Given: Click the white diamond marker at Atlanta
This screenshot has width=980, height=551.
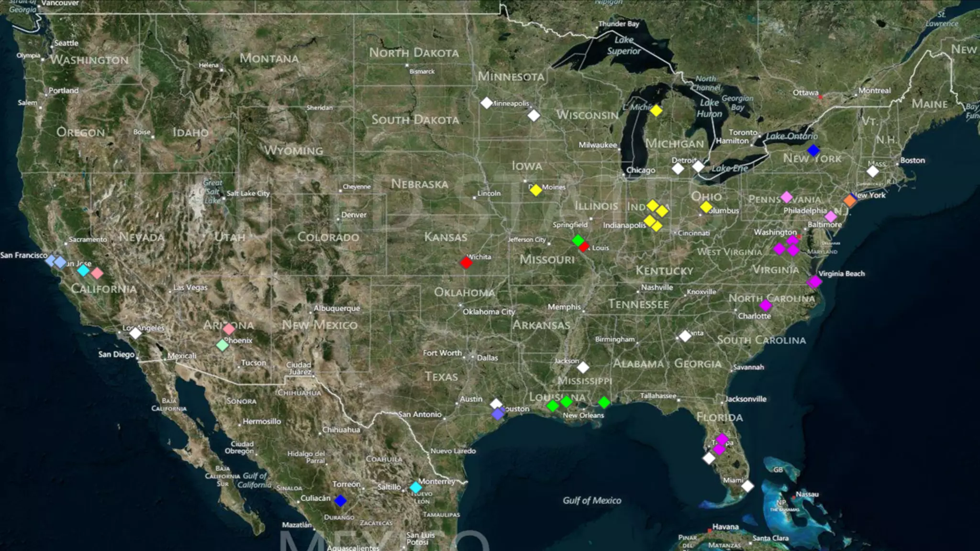Looking at the screenshot, I should (685, 336).
